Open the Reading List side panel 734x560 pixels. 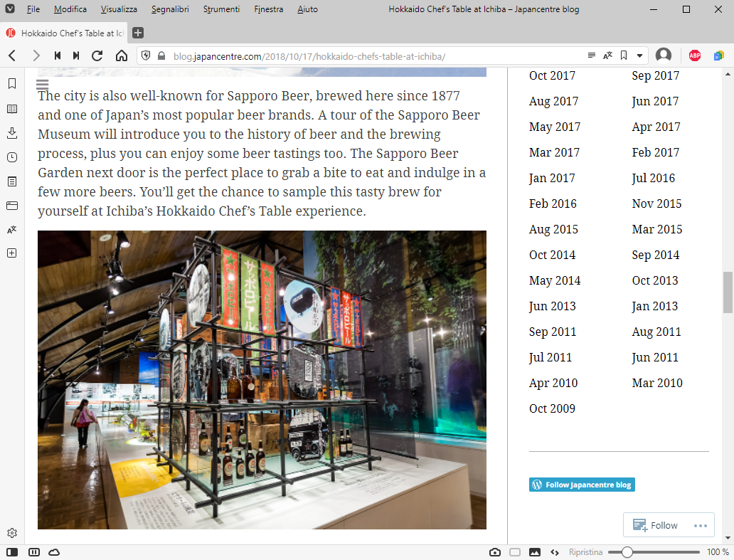pyautogui.click(x=12, y=109)
